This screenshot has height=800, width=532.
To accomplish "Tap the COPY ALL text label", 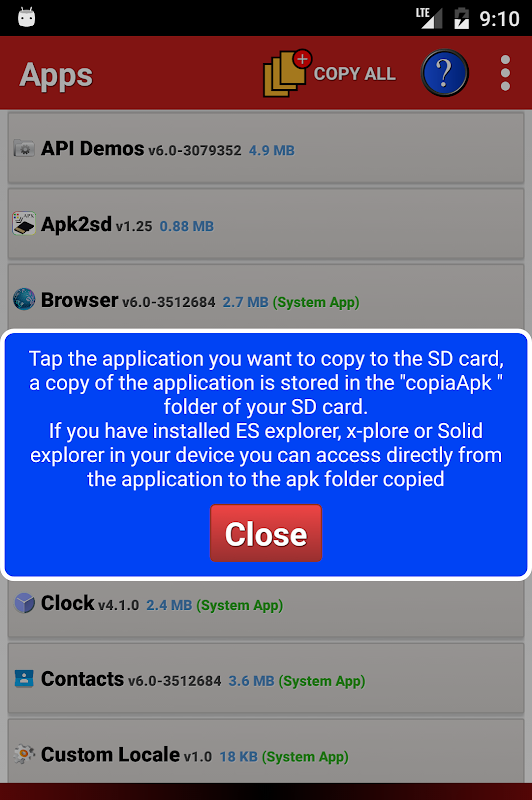I will 354,74.
